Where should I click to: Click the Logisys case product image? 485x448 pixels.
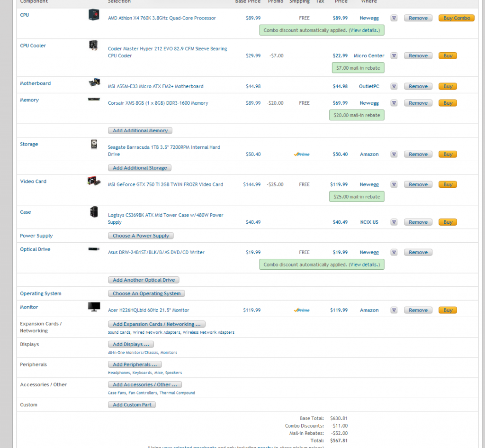pos(94,212)
